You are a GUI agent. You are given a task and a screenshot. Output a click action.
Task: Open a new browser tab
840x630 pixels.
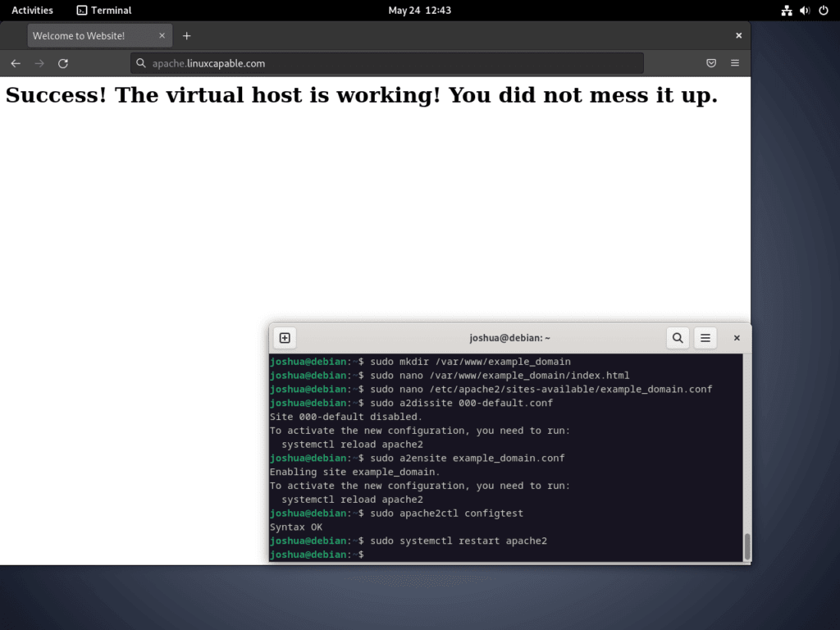187,35
